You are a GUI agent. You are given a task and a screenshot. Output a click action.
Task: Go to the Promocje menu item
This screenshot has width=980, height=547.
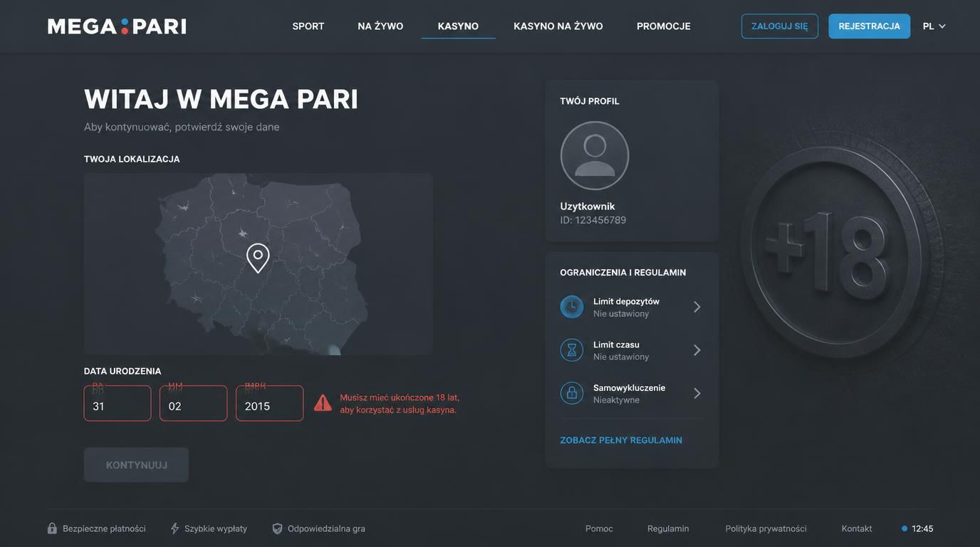tap(664, 26)
